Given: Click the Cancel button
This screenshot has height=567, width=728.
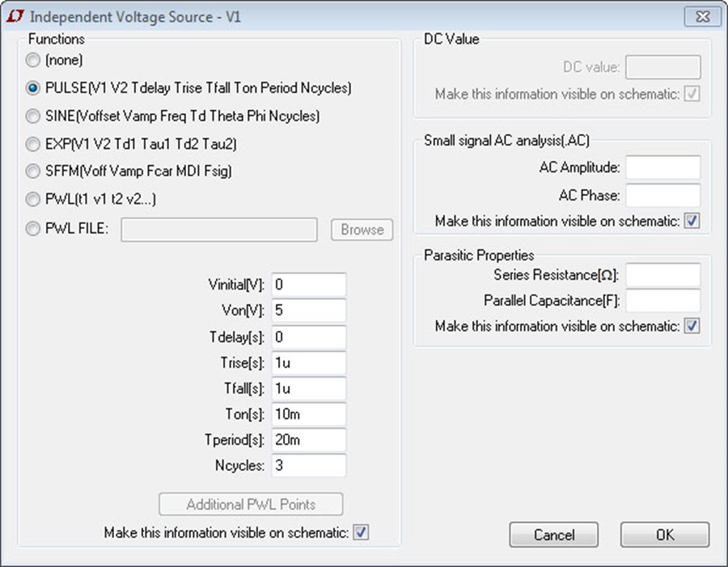Looking at the screenshot, I should pos(554,535).
